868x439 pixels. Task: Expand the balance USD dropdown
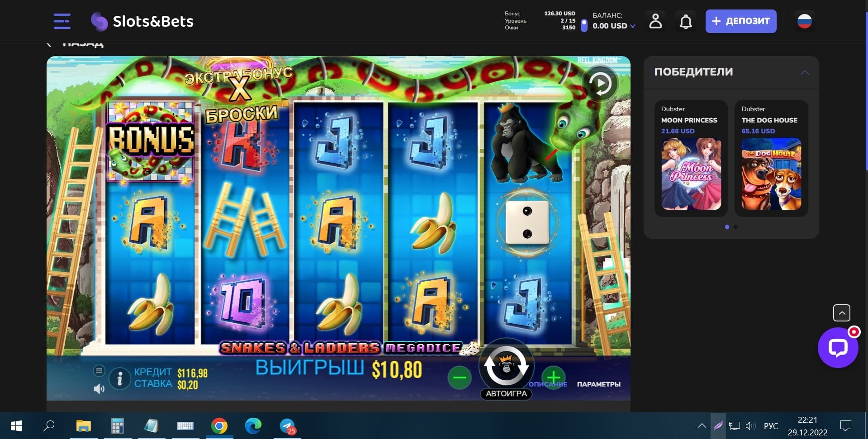point(633,26)
